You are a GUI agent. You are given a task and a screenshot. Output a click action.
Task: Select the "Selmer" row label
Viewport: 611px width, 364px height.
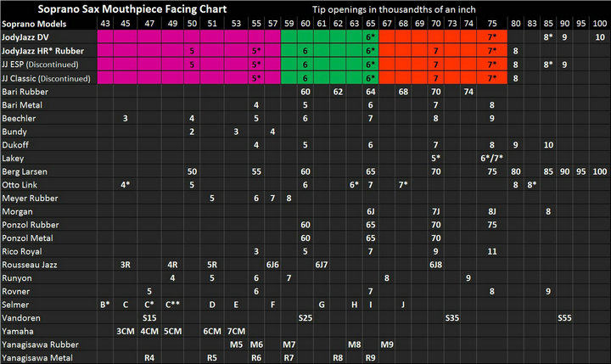click(x=15, y=305)
